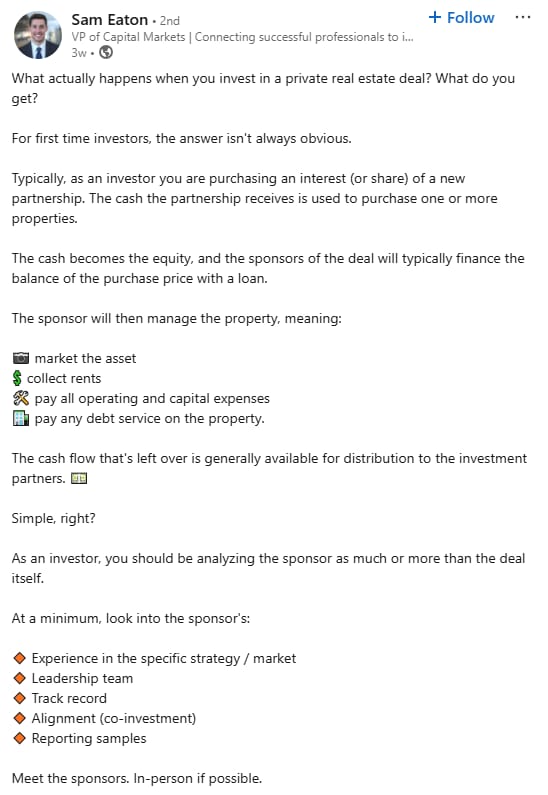Click the hammer and wrench emoji
The width and height of the screenshot is (548, 795).
pyautogui.click(x=21, y=399)
